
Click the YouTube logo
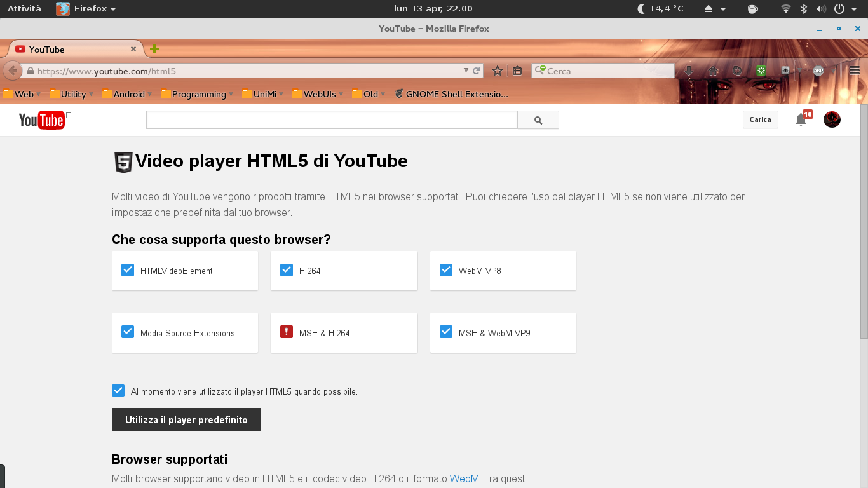(x=42, y=119)
